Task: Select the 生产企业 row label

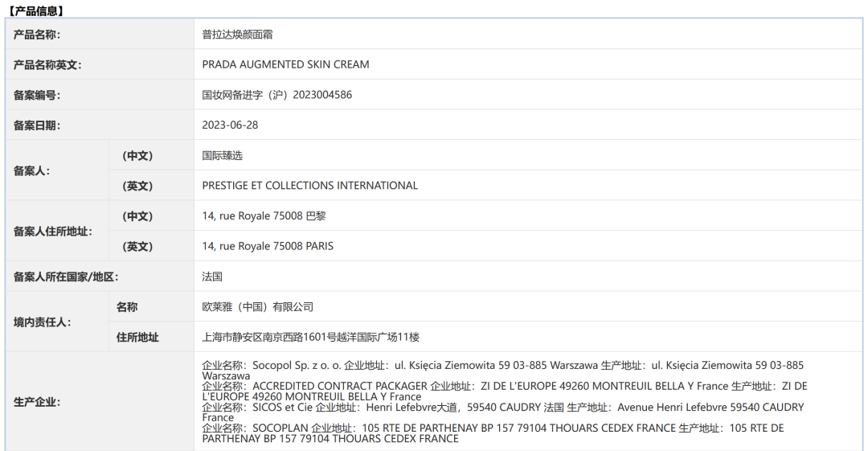Action: click(37, 402)
